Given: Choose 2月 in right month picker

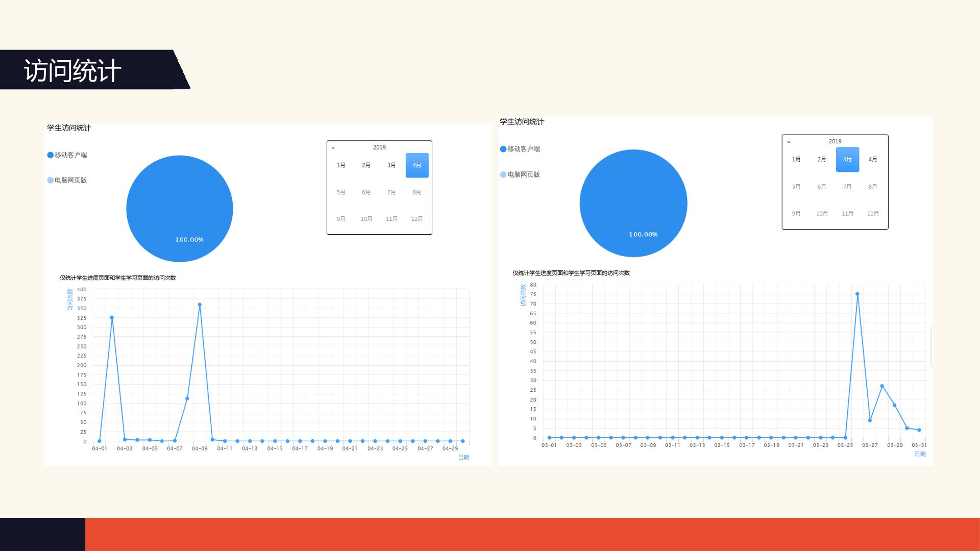Looking at the screenshot, I should click(x=822, y=159).
